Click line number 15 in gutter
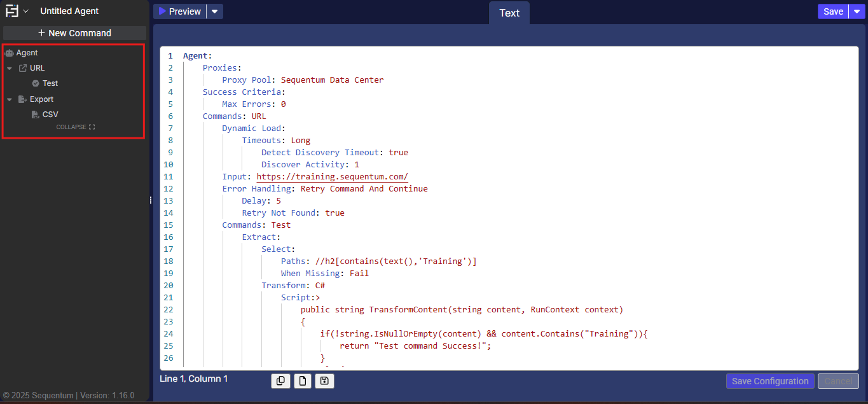868x404 pixels. [169, 225]
